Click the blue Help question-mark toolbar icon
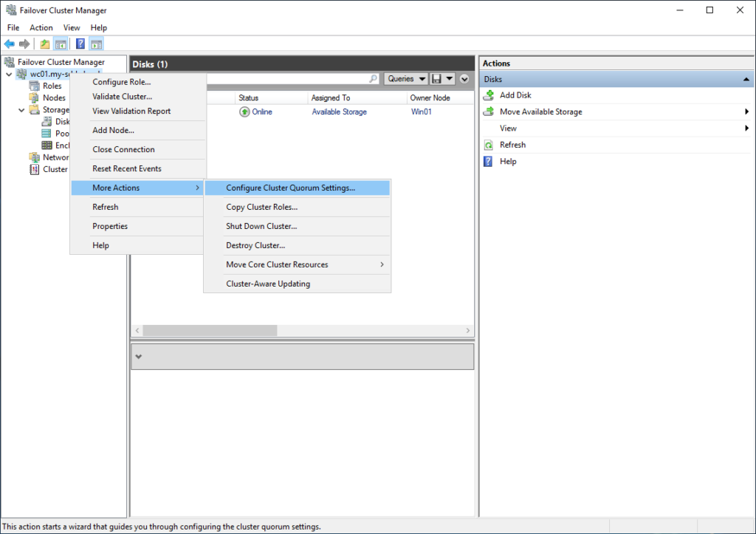The width and height of the screenshot is (756, 534). [x=80, y=44]
